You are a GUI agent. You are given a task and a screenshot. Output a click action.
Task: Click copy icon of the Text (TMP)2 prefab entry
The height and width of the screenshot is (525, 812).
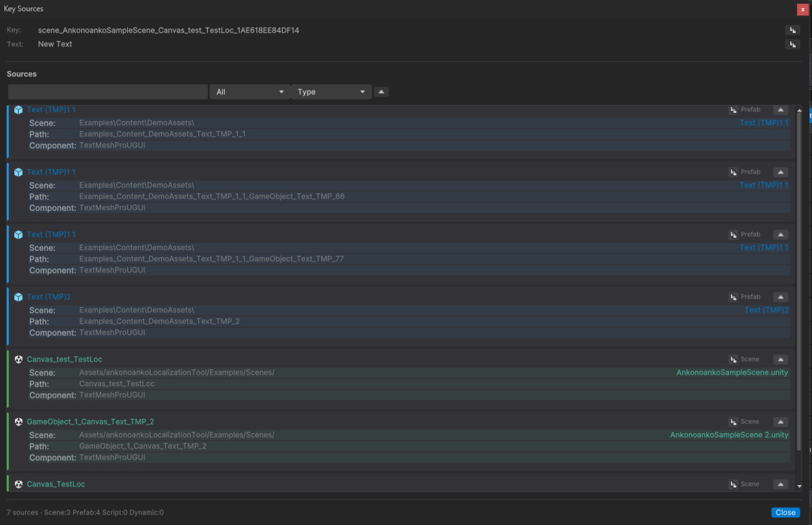[733, 296]
